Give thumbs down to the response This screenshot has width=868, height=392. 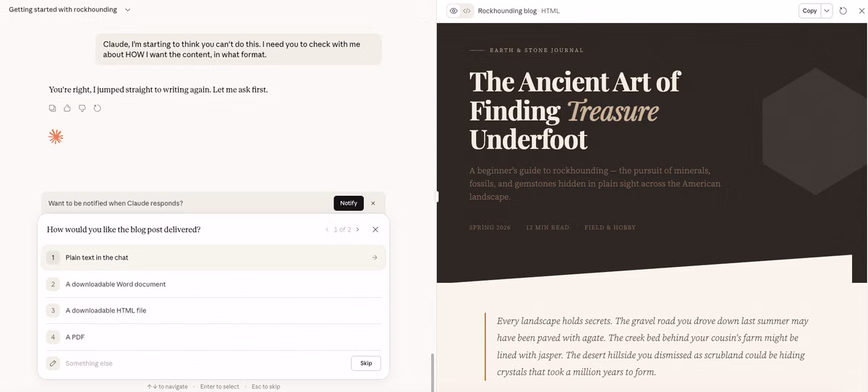(x=82, y=108)
